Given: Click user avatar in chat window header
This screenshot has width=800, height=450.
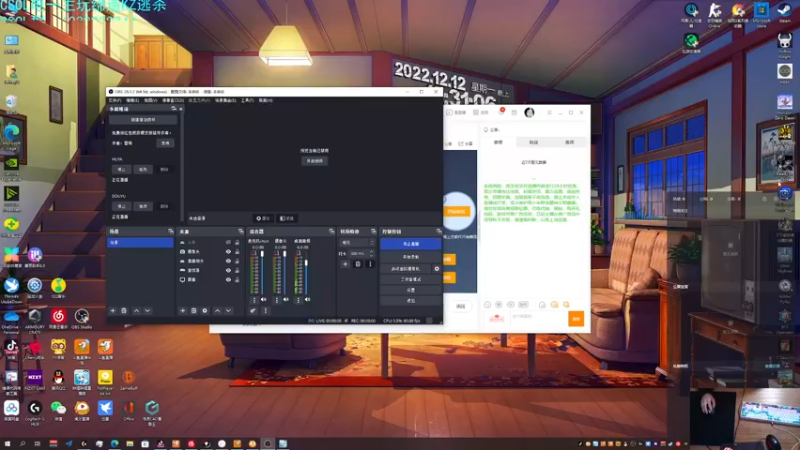Looking at the screenshot, I should (x=529, y=112).
